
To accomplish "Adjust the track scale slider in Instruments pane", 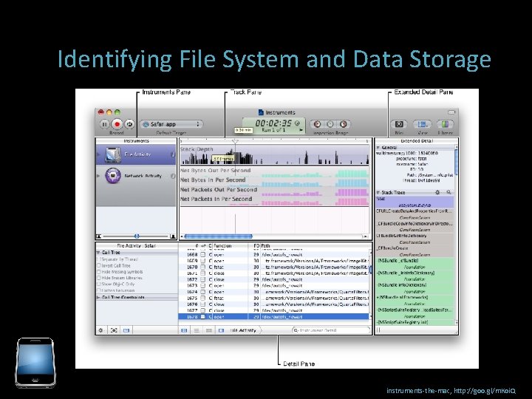I will point(137,236).
